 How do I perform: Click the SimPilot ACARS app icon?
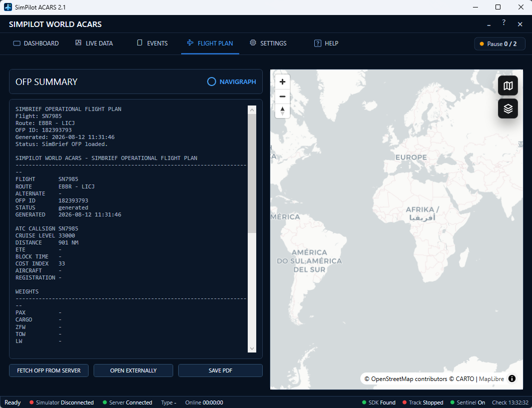click(8, 7)
